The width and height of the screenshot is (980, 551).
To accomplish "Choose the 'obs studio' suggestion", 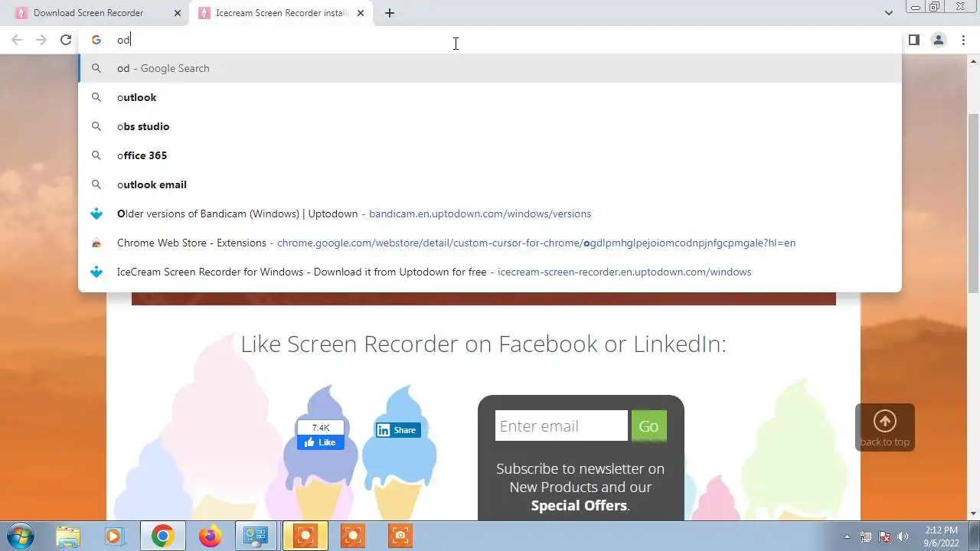I will click(490, 126).
